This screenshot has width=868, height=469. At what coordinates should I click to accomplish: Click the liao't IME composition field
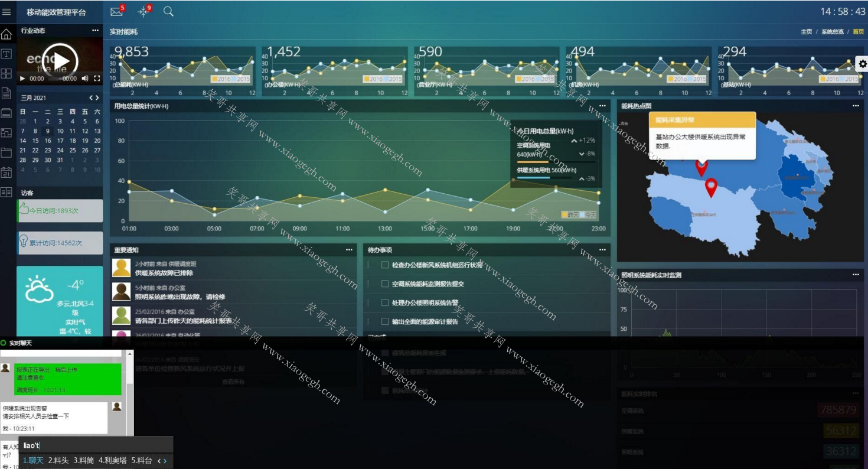tap(95, 445)
